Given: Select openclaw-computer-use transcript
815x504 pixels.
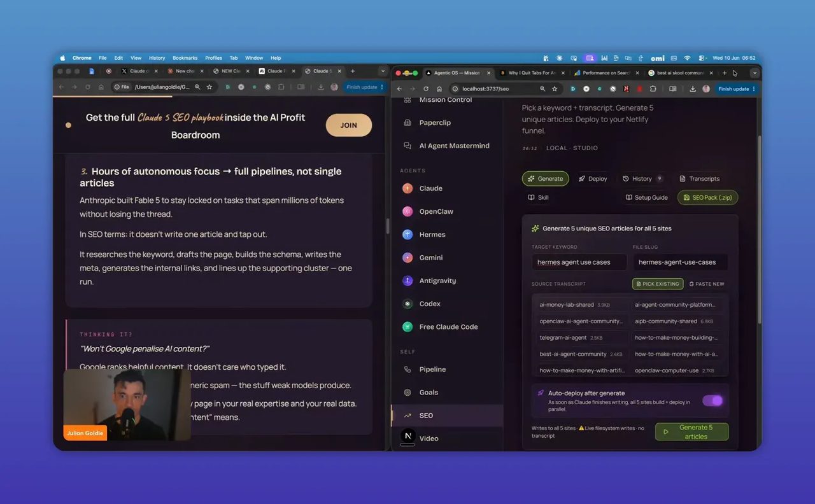Looking at the screenshot, I should [679, 370].
